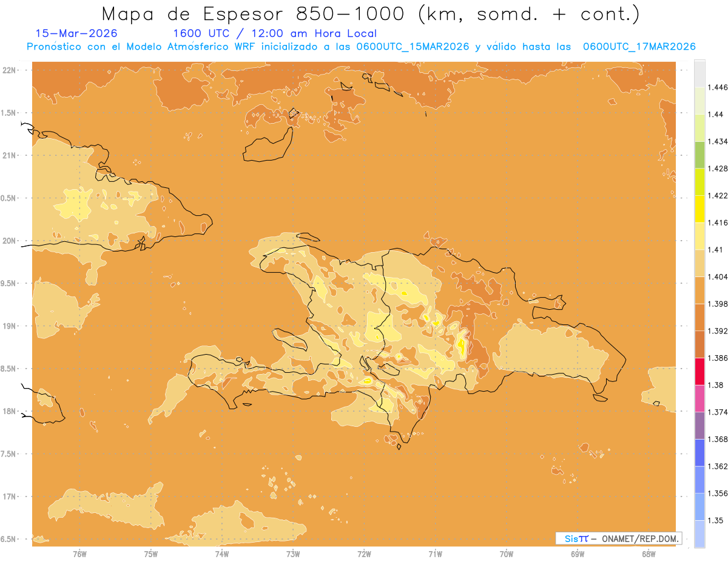The height and width of the screenshot is (562, 728).
Task: Click the colorbar value '1.446'
Action: pyautogui.click(x=718, y=87)
